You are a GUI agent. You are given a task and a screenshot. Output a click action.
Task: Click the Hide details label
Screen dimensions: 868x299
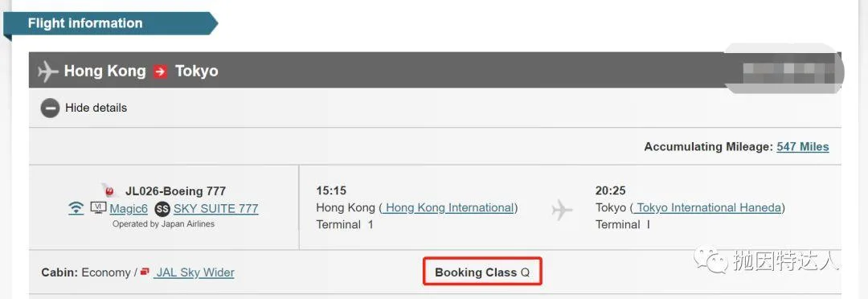pos(96,108)
